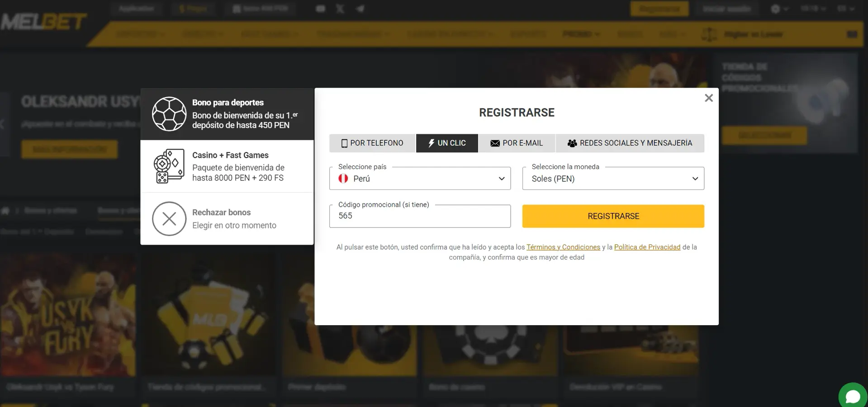Click the Melbet logo
The image size is (868, 407).
[x=43, y=21]
